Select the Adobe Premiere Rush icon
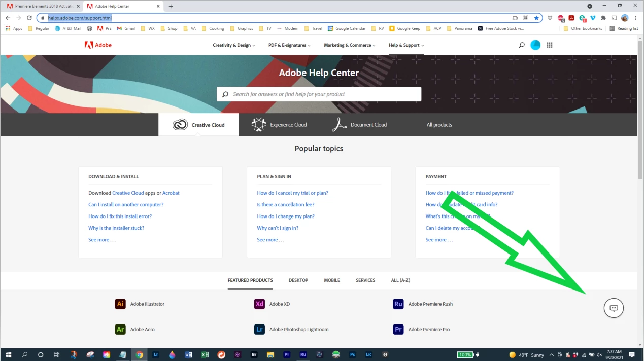Screen dimensions: 644x361 click(398, 304)
